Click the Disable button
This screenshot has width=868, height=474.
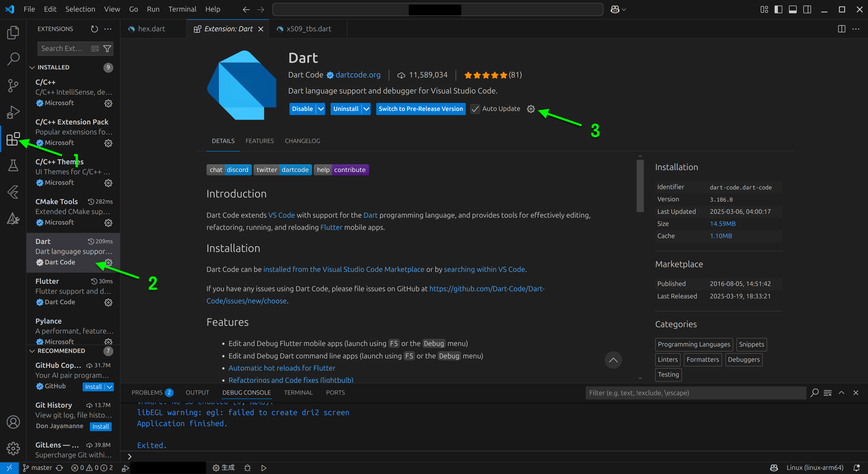tap(302, 109)
